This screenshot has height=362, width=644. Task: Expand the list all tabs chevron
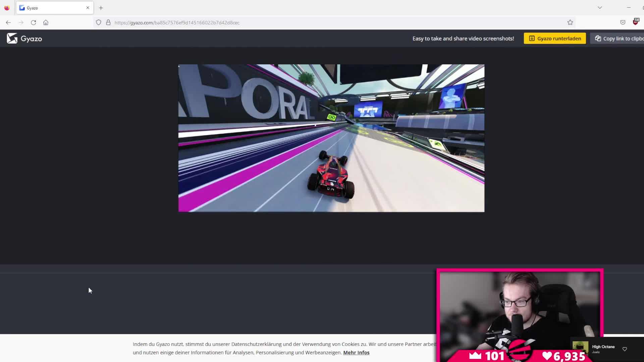point(600,7)
